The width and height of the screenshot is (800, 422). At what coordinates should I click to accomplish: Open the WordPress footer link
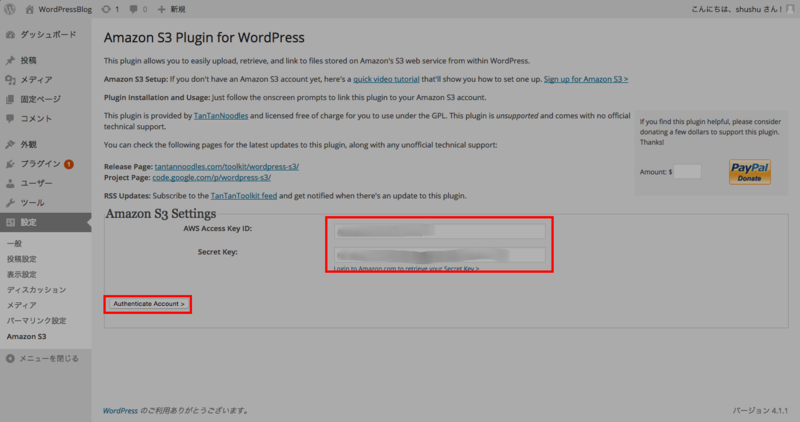point(120,411)
